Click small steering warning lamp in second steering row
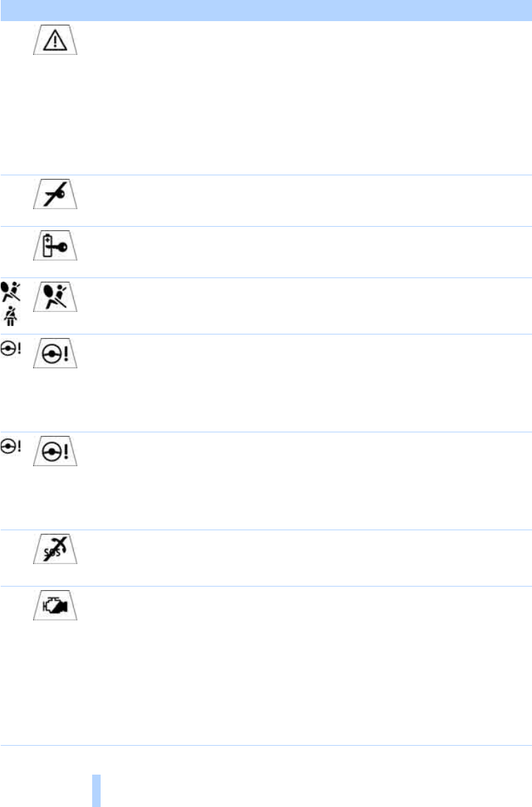The width and height of the screenshot is (532, 807). (x=11, y=446)
